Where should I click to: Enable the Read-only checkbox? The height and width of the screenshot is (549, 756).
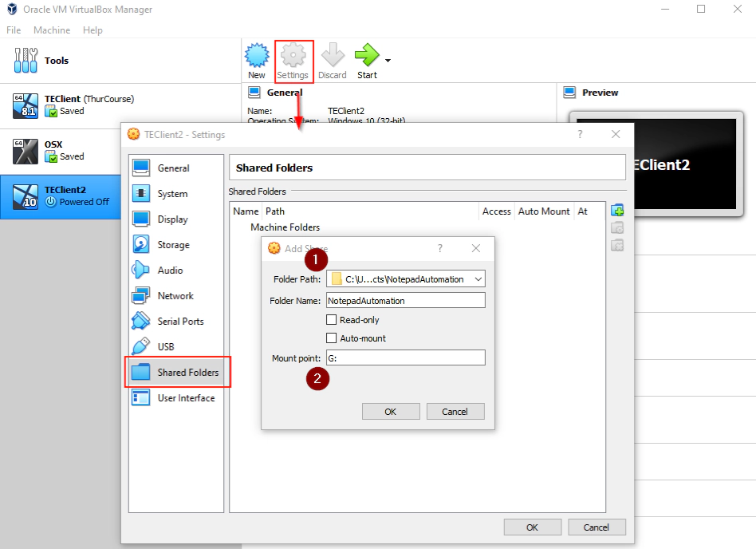[x=332, y=319]
